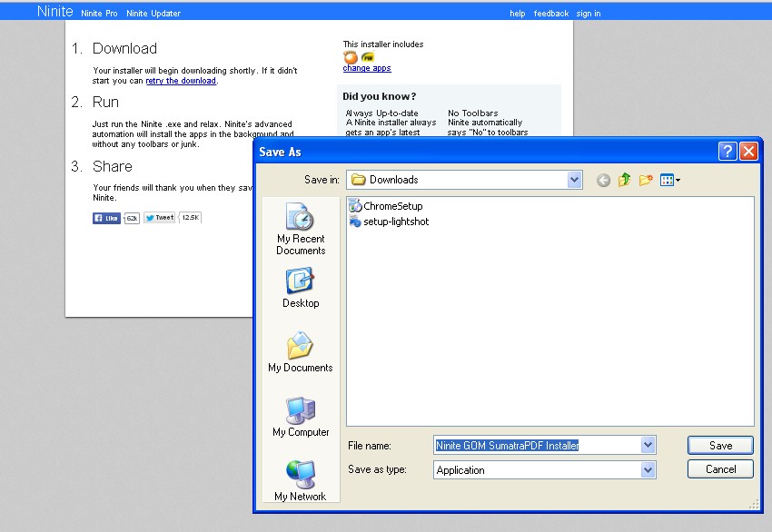Image resolution: width=772 pixels, height=532 pixels.
Task: Open My Recent Documents in places bar
Action: pos(301,229)
